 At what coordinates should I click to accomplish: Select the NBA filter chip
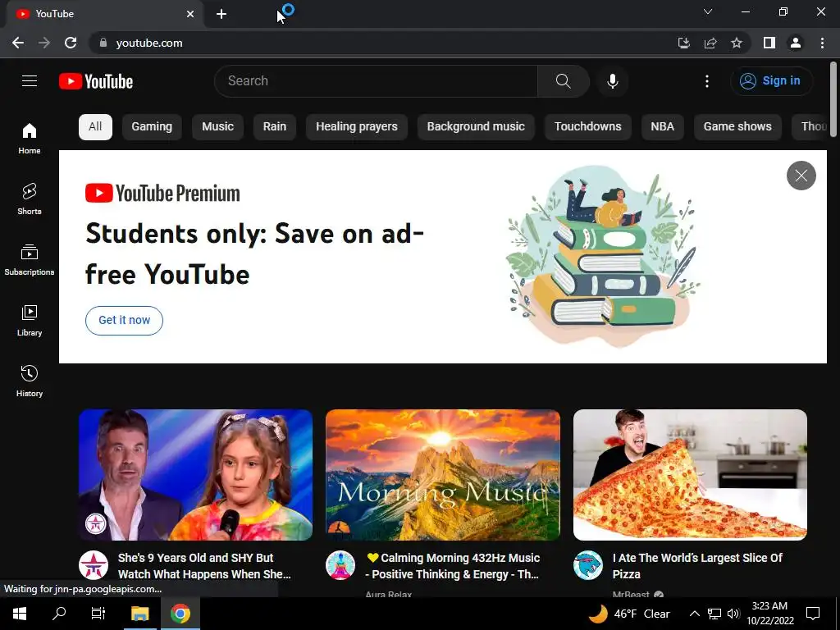coord(662,127)
